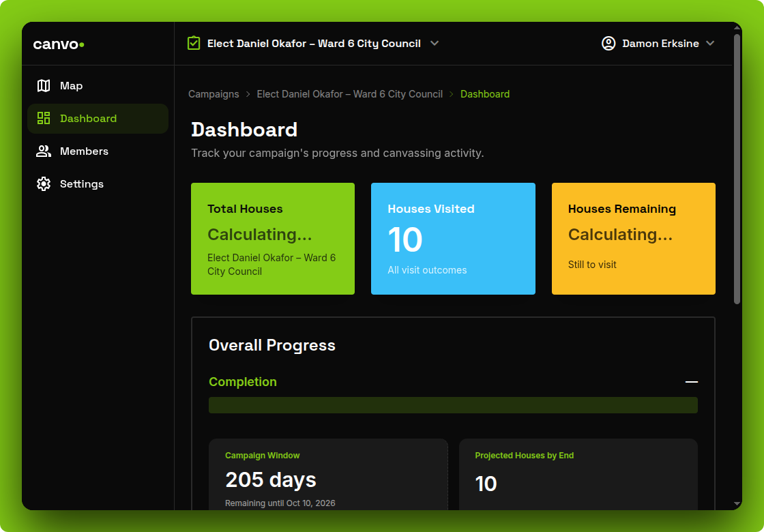The width and height of the screenshot is (764, 532).
Task: Open the Overall Progress disclosure control
Action: click(692, 382)
